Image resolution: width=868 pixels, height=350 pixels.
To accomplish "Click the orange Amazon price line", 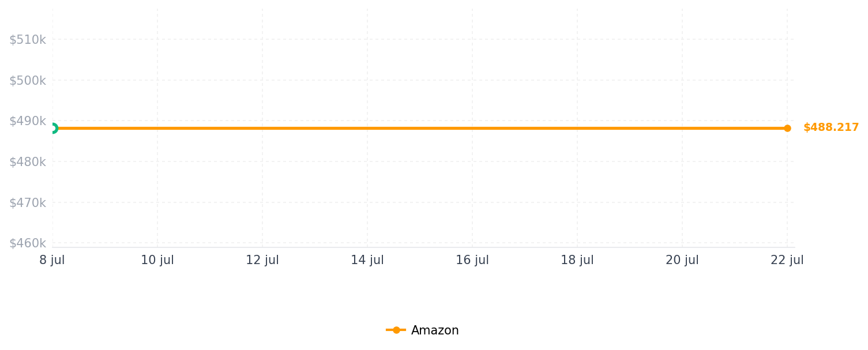I will click(420, 128).
